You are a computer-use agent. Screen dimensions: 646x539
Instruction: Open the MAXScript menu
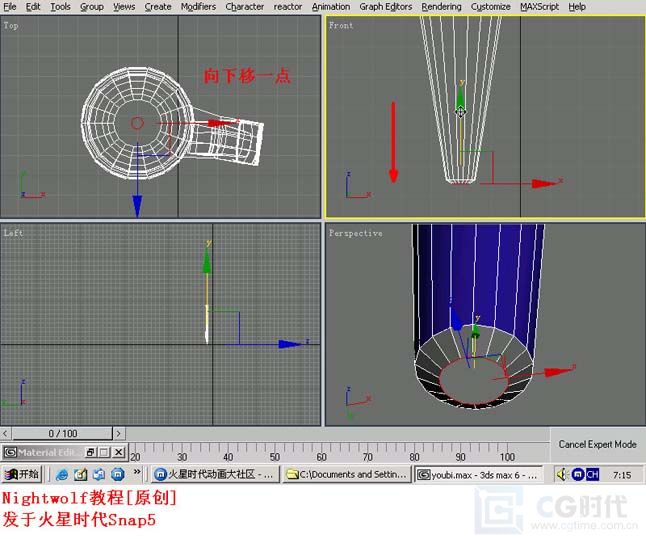point(539,7)
